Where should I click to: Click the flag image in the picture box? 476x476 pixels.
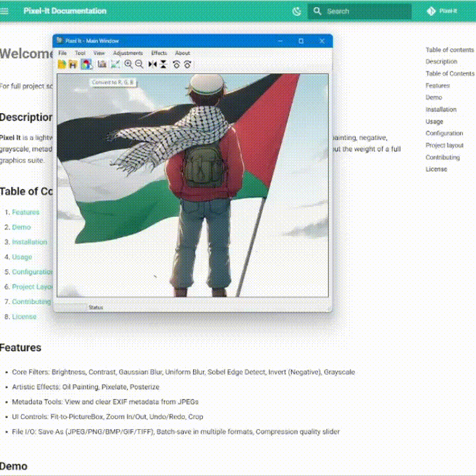192,185
